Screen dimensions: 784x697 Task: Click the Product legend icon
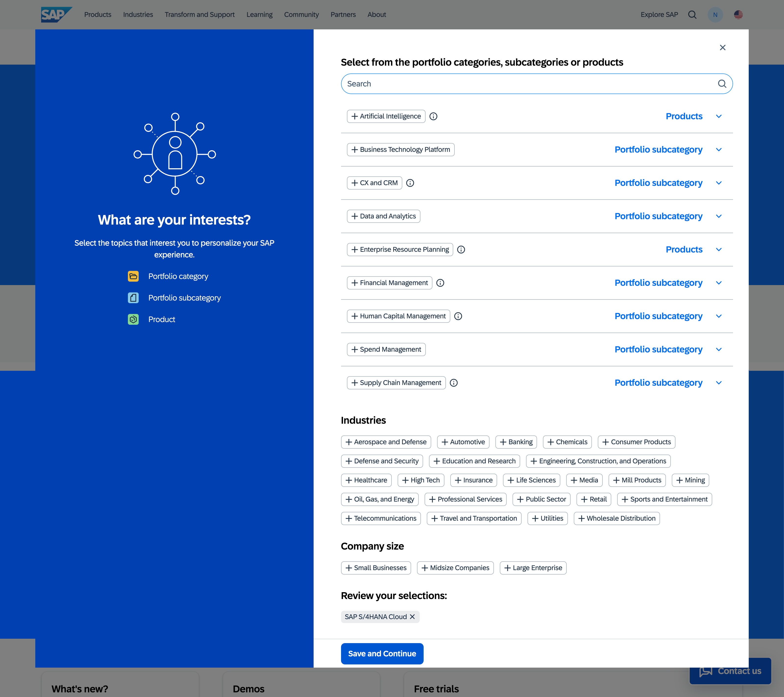[x=133, y=319]
